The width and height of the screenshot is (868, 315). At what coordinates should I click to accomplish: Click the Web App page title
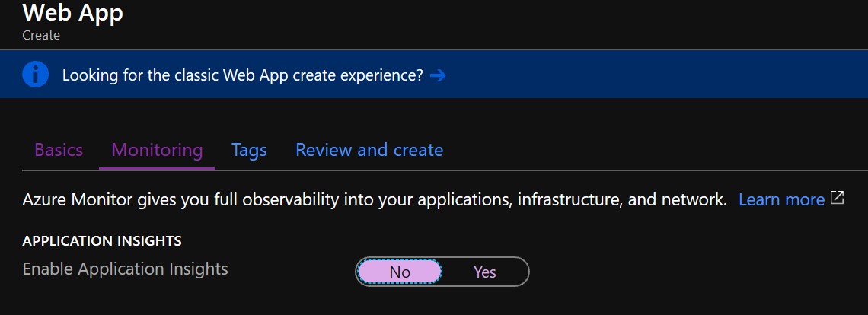coord(72,12)
